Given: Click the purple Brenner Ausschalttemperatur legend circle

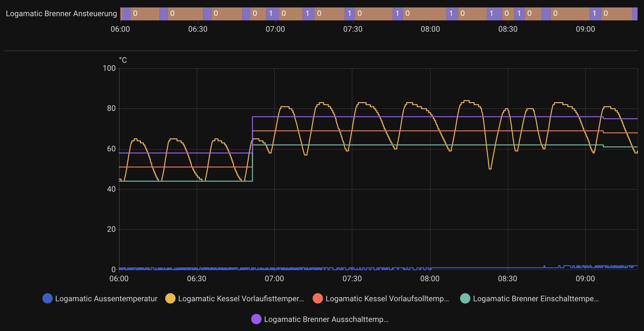Looking at the screenshot, I should tap(256, 319).
